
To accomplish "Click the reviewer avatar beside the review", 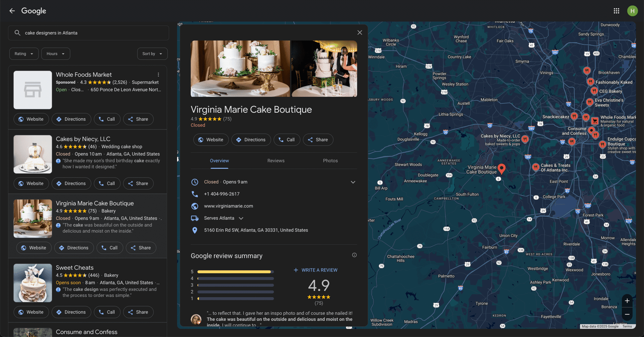I will [x=196, y=319].
